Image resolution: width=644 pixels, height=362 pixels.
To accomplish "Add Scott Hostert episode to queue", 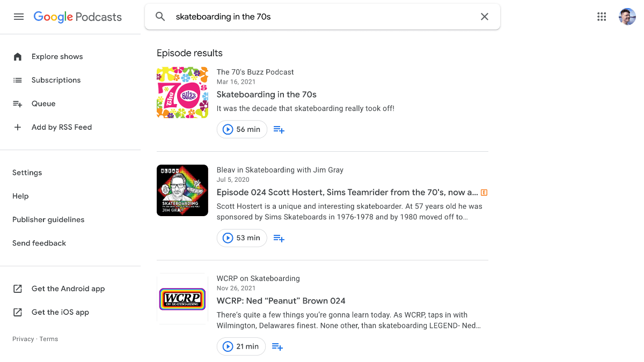I will click(x=279, y=238).
